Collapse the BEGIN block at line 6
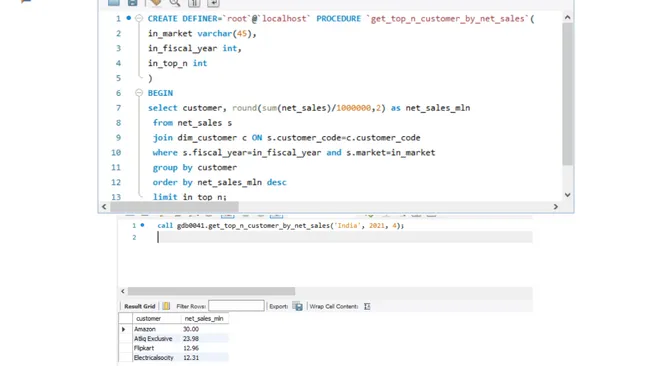Screen dimensions: 650x366 point(139,93)
